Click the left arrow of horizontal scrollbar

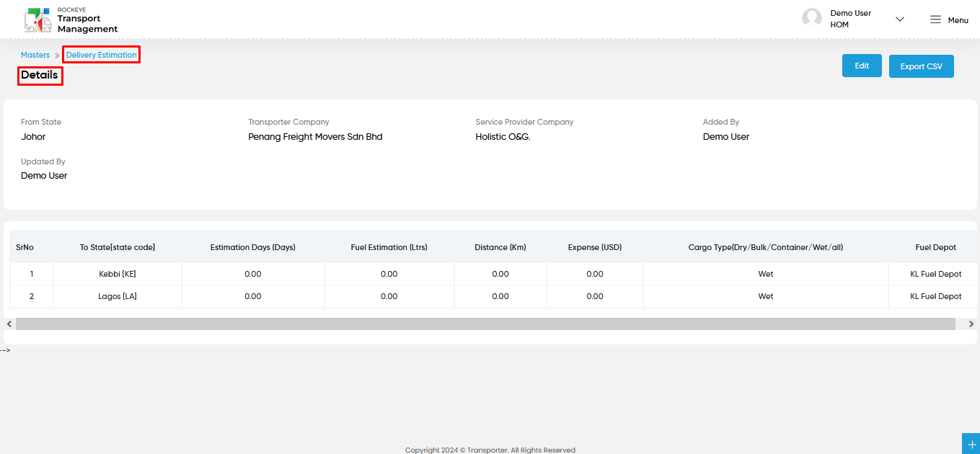[x=9, y=324]
